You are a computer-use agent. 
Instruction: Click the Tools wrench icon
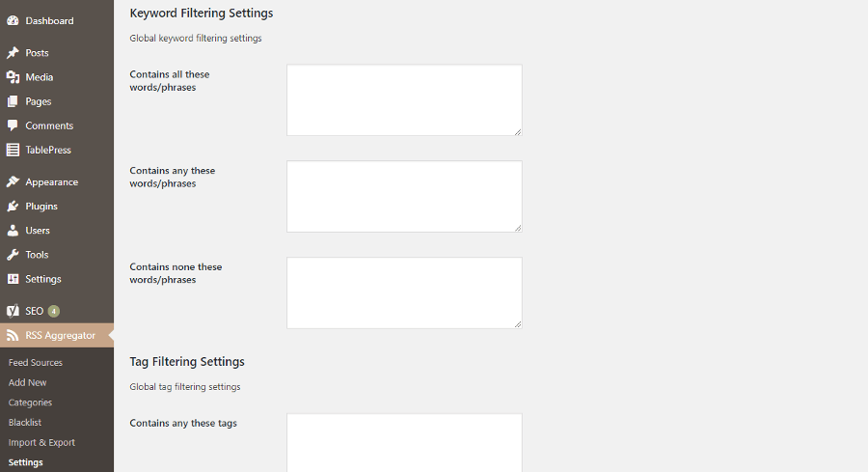(13, 255)
